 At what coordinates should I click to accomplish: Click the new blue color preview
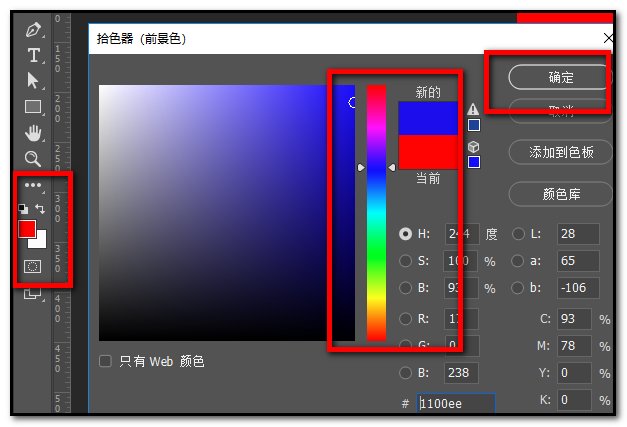tap(428, 118)
